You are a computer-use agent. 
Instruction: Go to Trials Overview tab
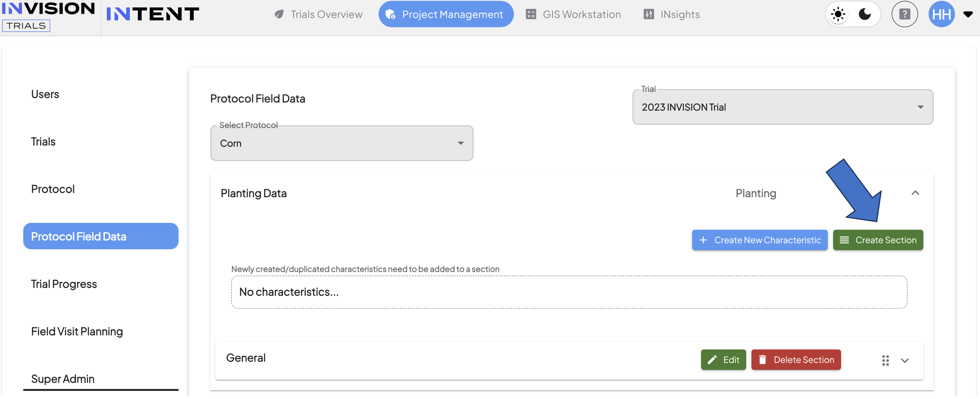pyautogui.click(x=318, y=14)
